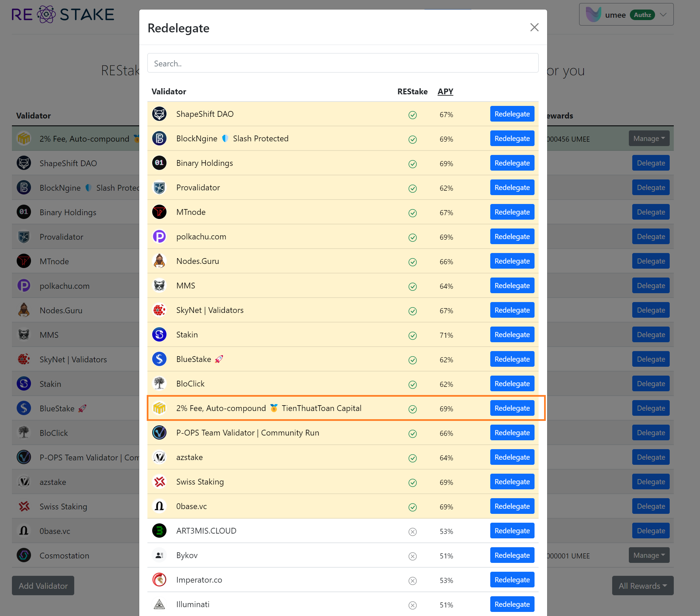Click the Imperator.co helmet logo

[x=159, y=580]
